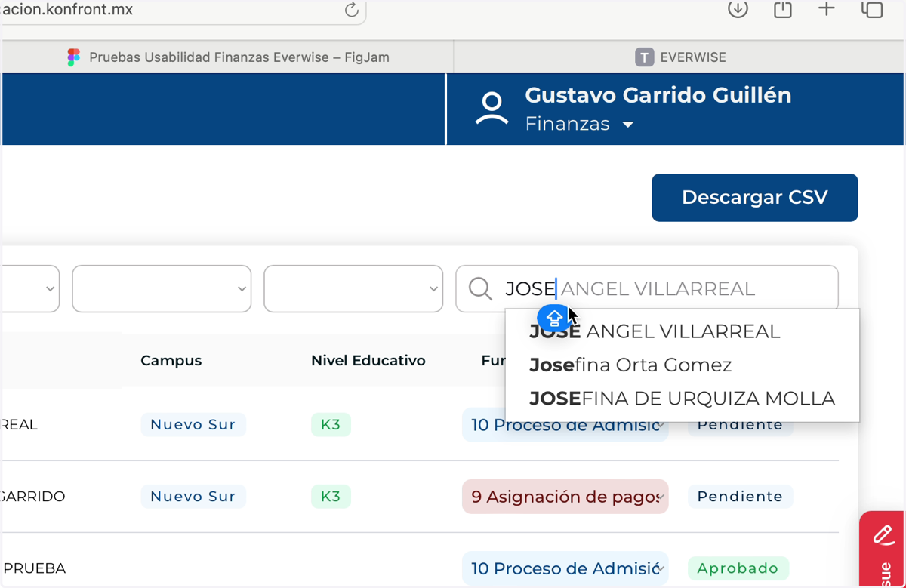
Task: Click Gustavo Garrido Guillén user name
Action: [658, 95]
